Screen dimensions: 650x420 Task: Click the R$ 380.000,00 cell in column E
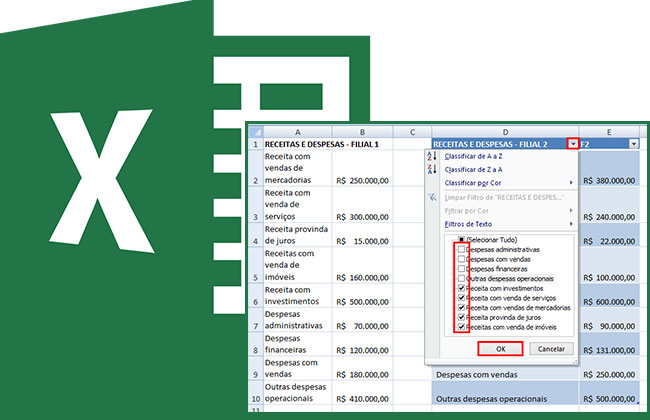tap(609, 168)
